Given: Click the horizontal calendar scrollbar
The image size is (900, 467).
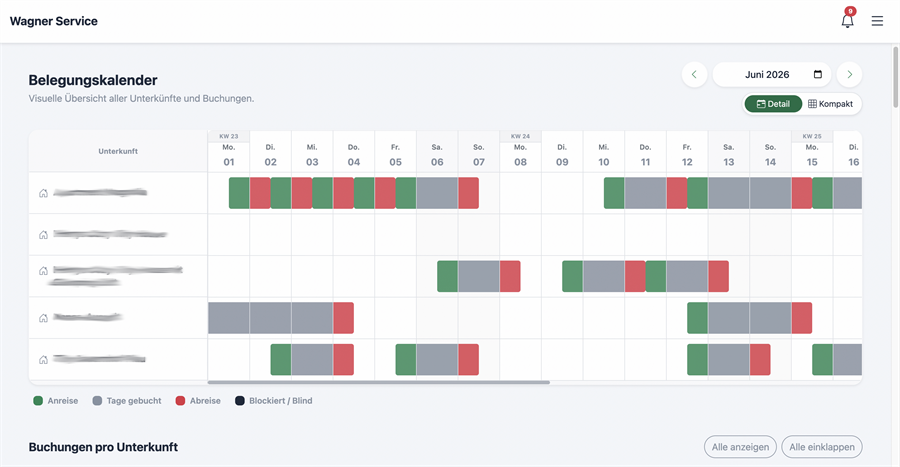Looking at the screenshot, I should [379, 382].
